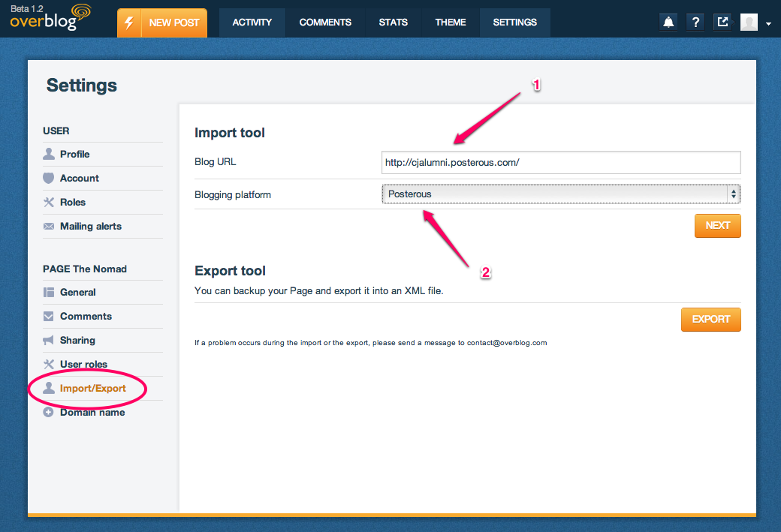Open the New Post button
This screenshot has width=781, height=532.
tap(173, 23)
